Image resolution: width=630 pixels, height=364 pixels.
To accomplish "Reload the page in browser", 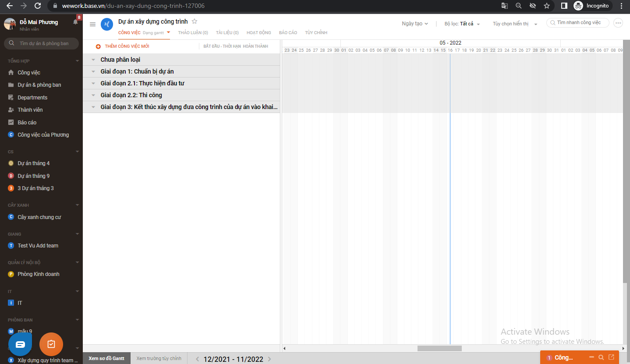I will (x=38, y=6).
